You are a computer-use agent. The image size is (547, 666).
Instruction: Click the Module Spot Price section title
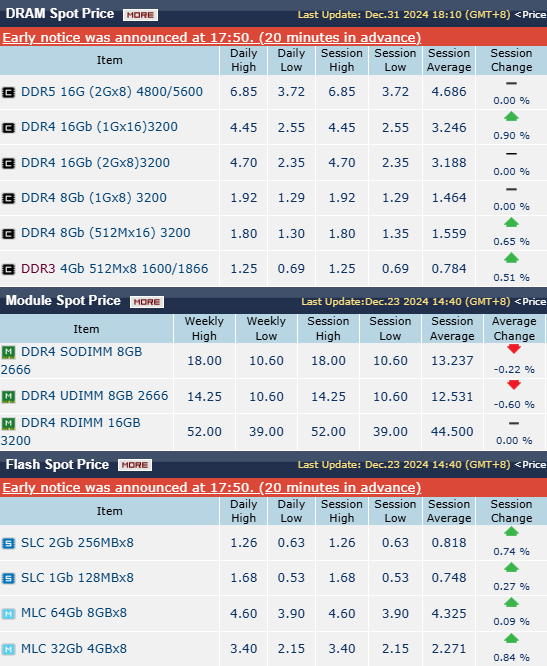coord(63,301)
